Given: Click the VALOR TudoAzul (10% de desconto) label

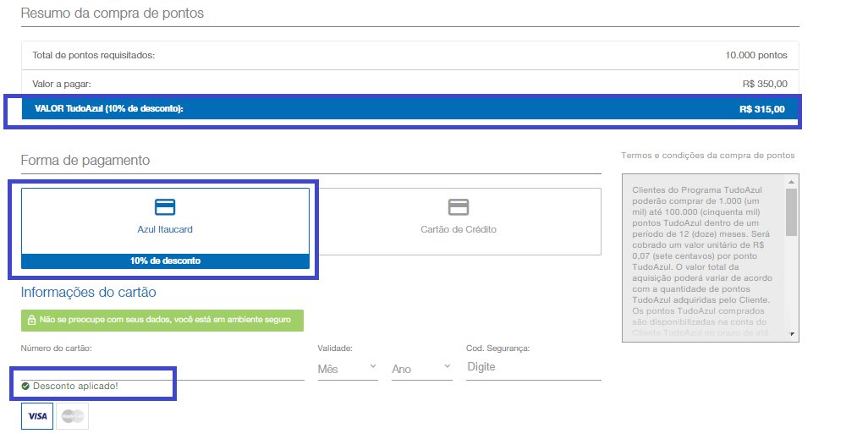Looking at the screenshot, I should [x=109, y=108].
